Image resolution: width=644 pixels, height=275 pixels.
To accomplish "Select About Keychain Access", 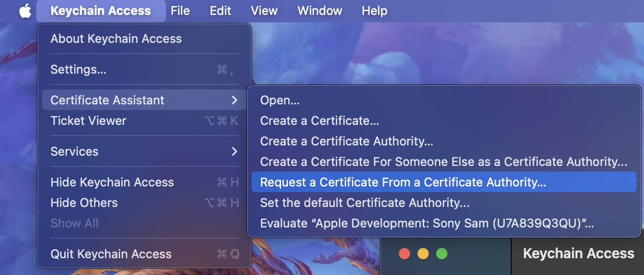I will click(144, 39).
